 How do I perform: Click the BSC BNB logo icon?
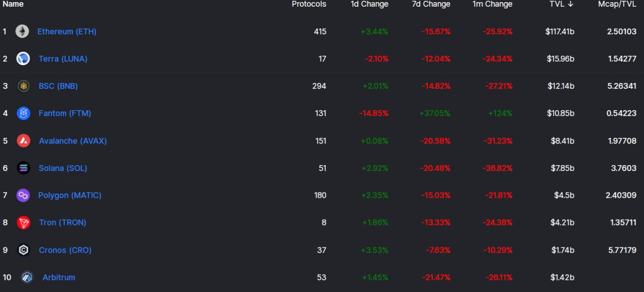[x=23, y=86]
